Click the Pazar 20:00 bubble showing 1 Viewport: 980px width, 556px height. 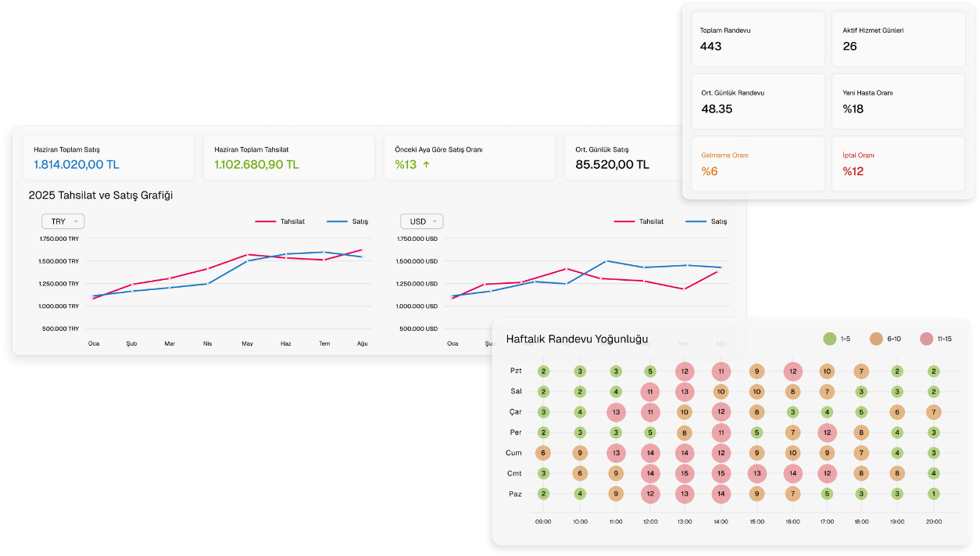[933, 493]
